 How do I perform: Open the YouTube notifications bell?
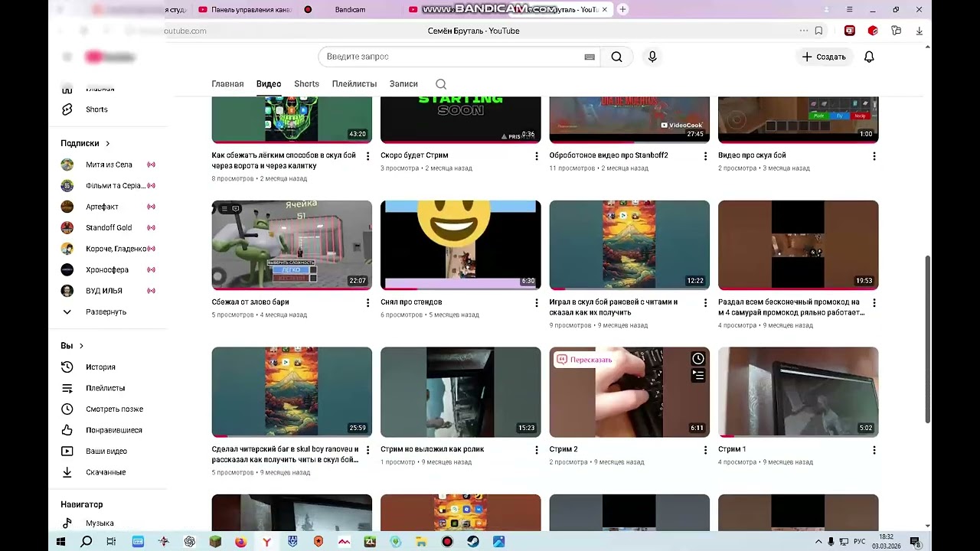(869, 57)
